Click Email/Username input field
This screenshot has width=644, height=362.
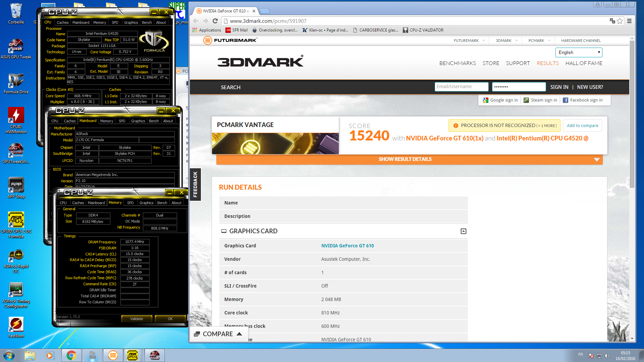pyautogui.click(x=462, y=87)
